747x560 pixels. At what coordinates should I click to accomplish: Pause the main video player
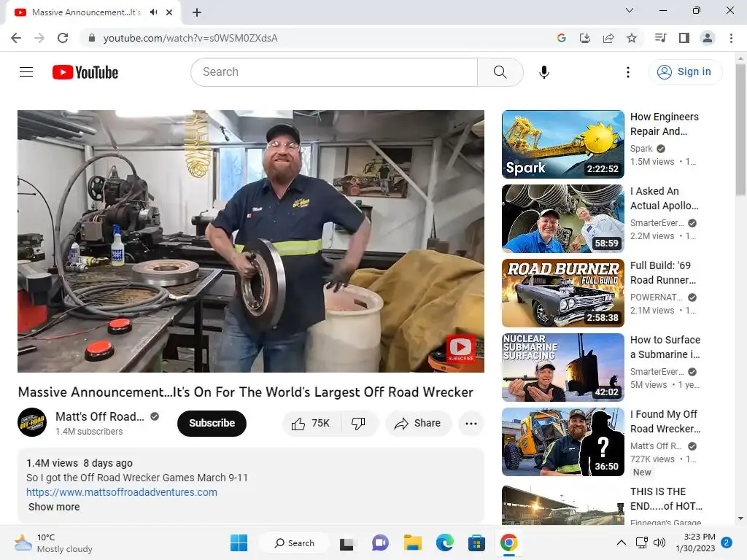(x=251, y=241)
